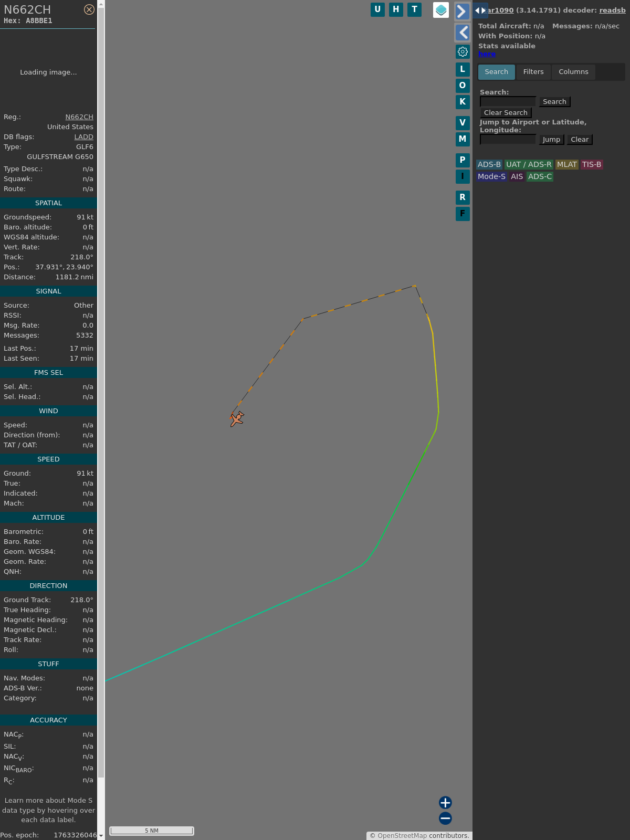Click the UAT / ADS-R legend swatch
The height and width of the screenshot is (840, 630).
coord(529,165)
